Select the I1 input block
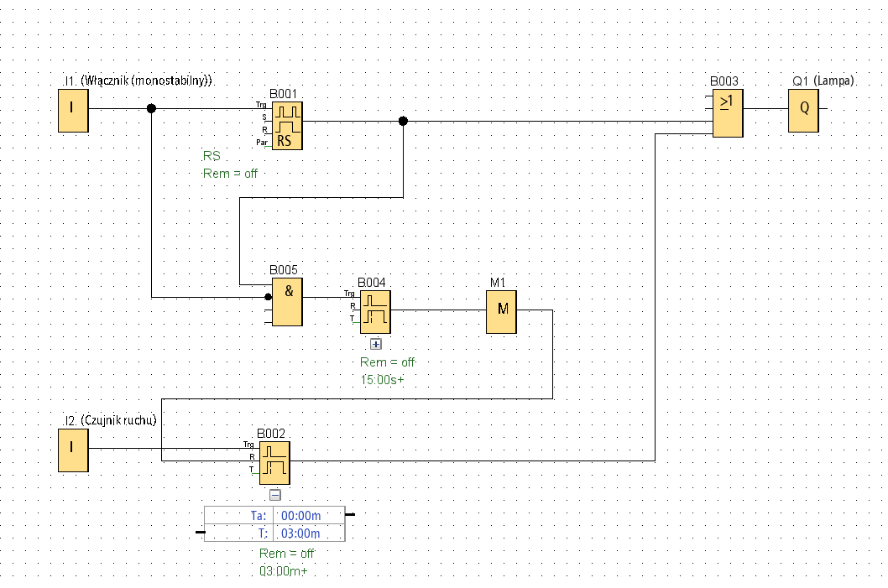 pos(73,111)
